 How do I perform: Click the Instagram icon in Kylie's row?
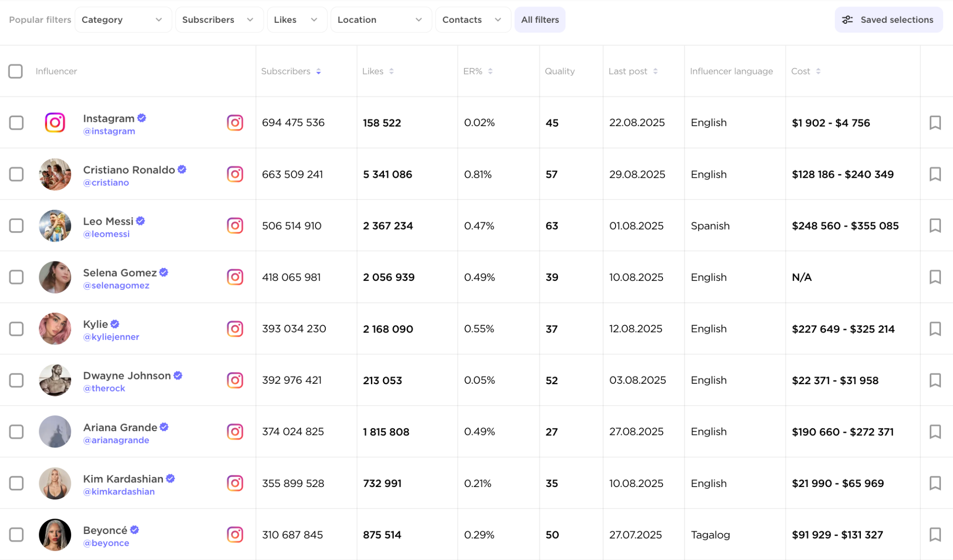[235, 329]
